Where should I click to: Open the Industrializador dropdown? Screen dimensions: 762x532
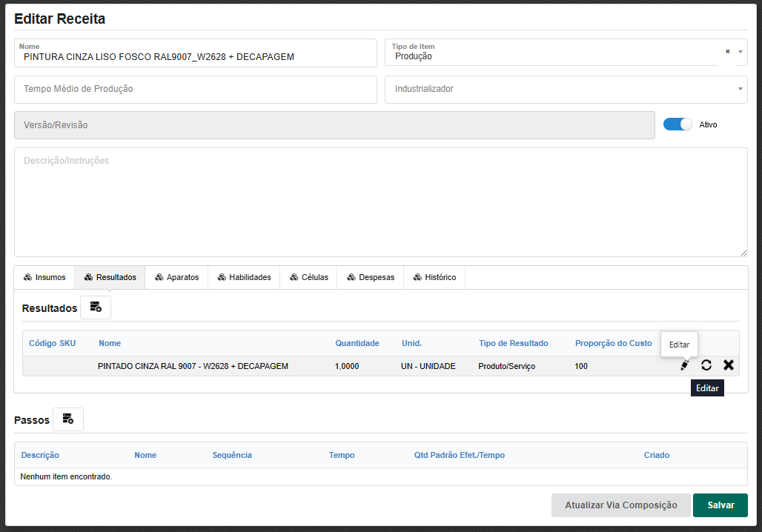(x=566, y=89)
